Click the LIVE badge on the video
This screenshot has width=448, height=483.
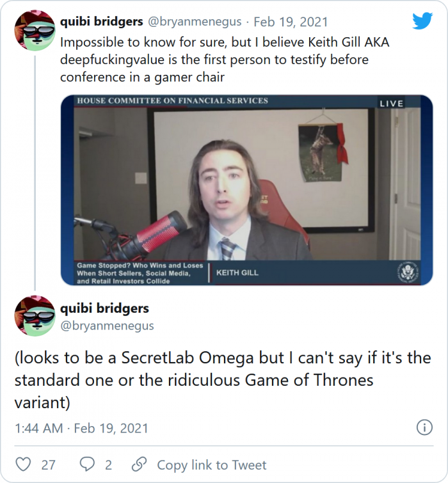tap(391, 103)
